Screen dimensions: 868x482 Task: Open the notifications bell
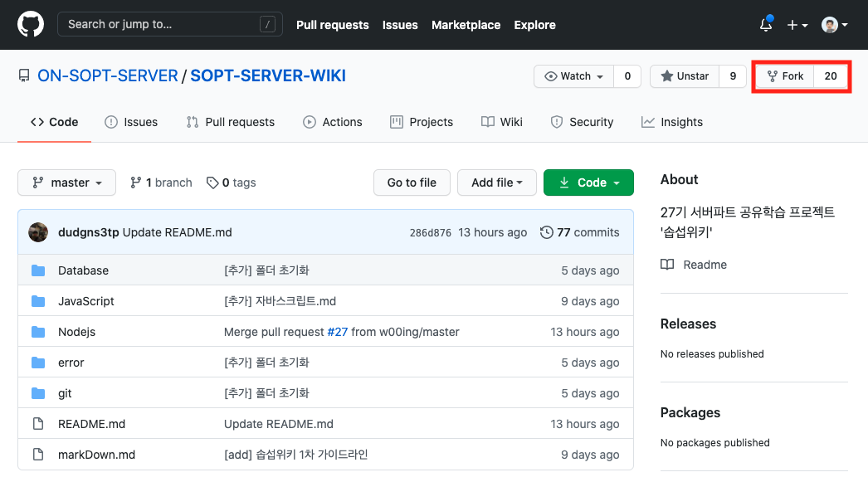coord(766,25)
